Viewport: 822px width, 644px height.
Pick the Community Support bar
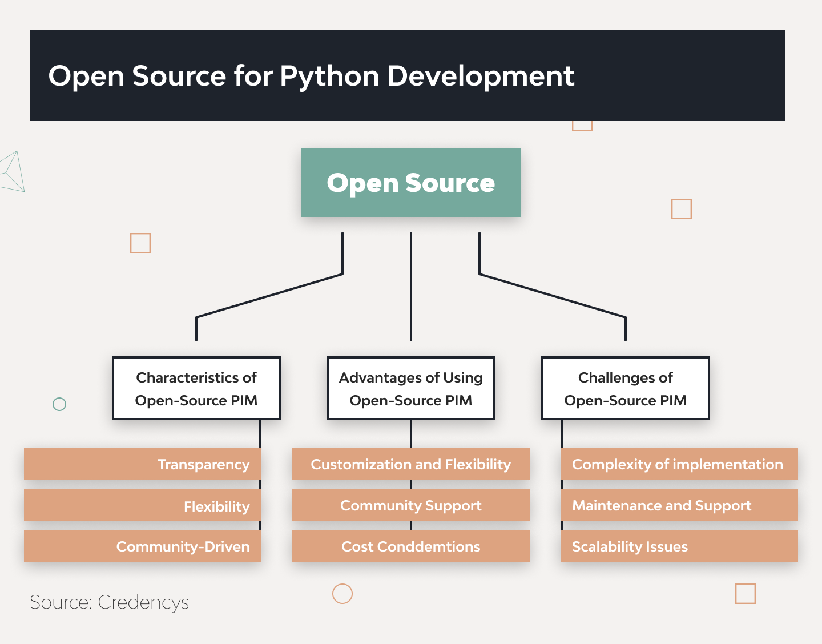point(410,505)
